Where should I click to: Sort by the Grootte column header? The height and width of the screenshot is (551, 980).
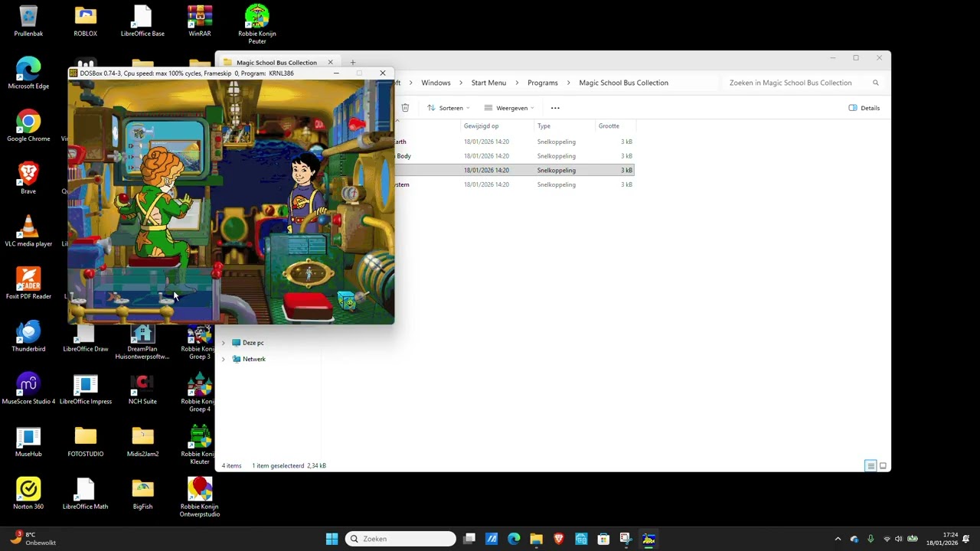(616, 126)
